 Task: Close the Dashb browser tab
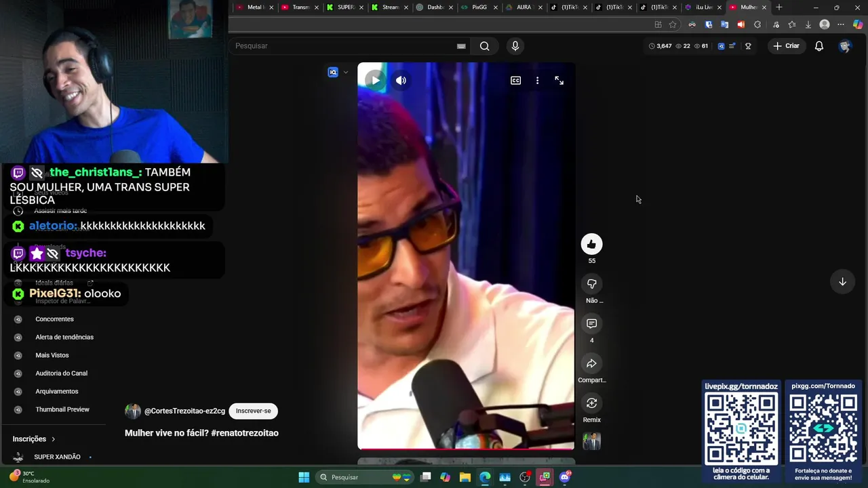(451, 7)
